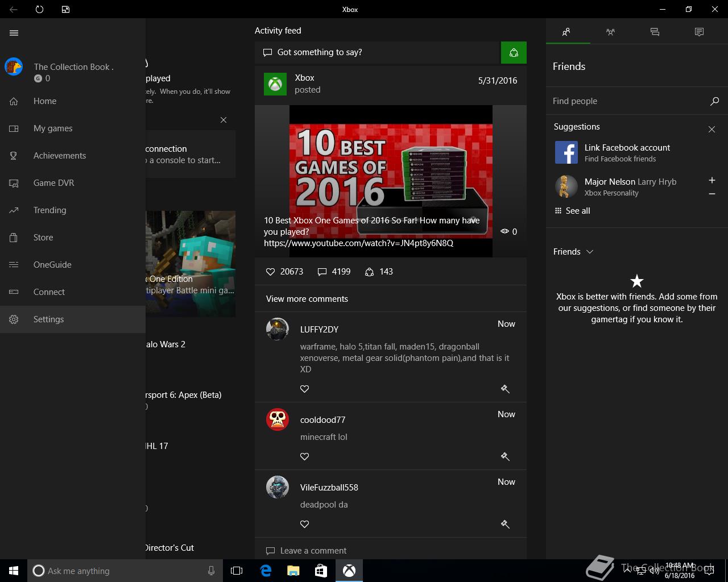The height and width of the screenshot is (582, 728).
Task: Open Settings in sidebar
Action: [73, 319]
